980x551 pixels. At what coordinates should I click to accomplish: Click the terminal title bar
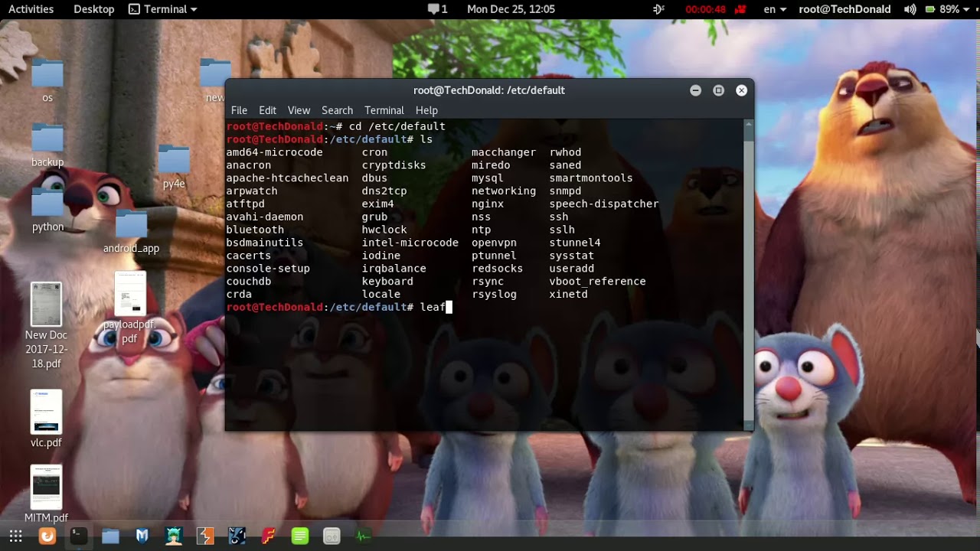(489, 90)
